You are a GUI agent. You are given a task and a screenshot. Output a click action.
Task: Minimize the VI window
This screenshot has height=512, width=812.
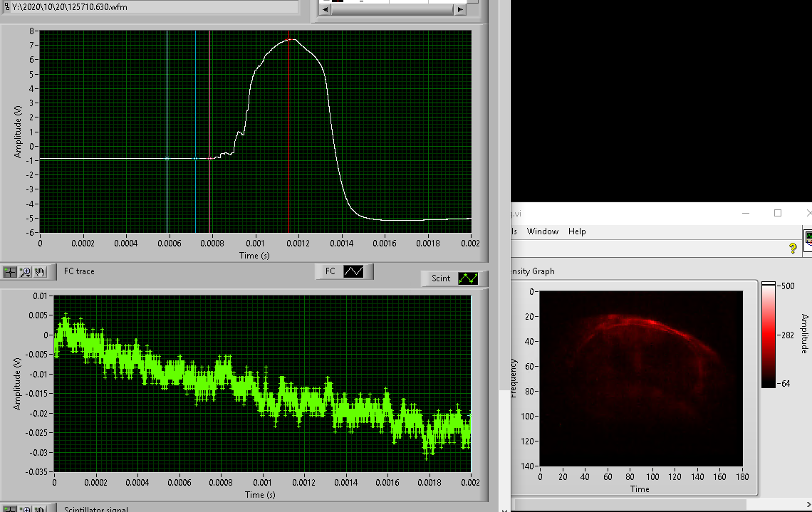coord(746,213)
